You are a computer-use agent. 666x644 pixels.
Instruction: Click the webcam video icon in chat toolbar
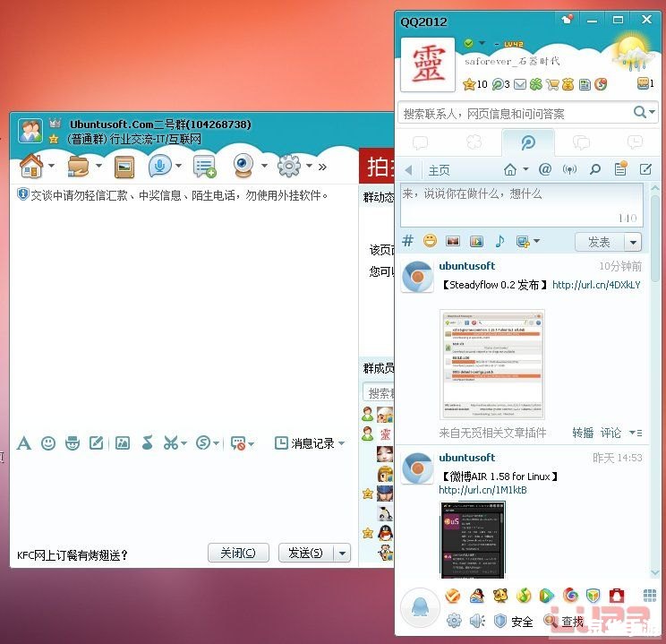[x=243, y=166]
